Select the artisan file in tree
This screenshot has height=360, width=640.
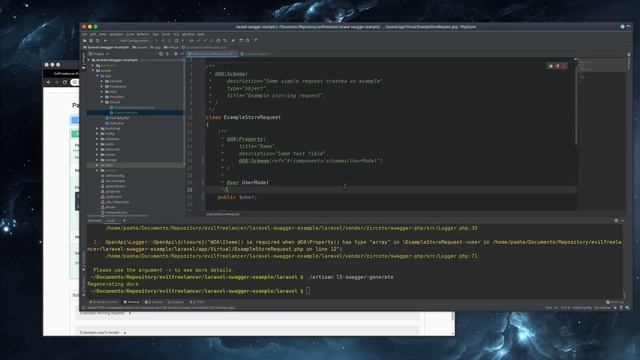coord(108,207)
